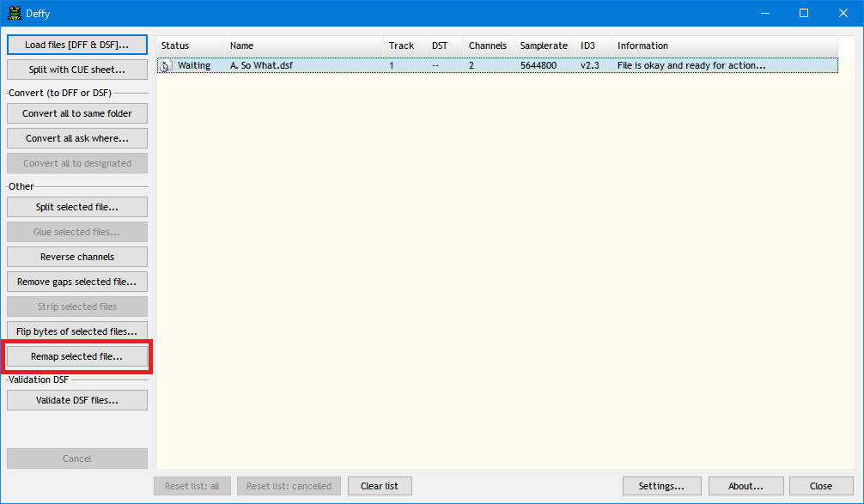Choose Convert all ask where option

(x=77, y=138)
